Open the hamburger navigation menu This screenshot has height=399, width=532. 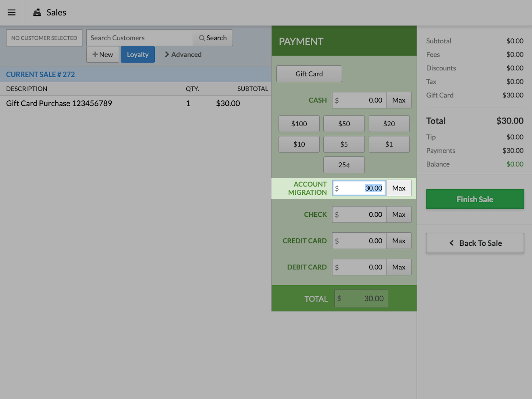point(12,12)
